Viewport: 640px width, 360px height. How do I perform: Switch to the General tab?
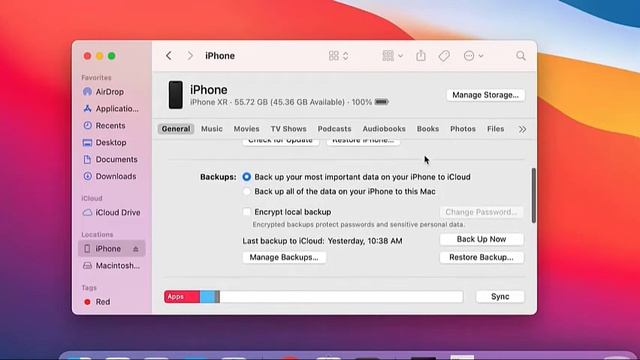coord(176,129)
